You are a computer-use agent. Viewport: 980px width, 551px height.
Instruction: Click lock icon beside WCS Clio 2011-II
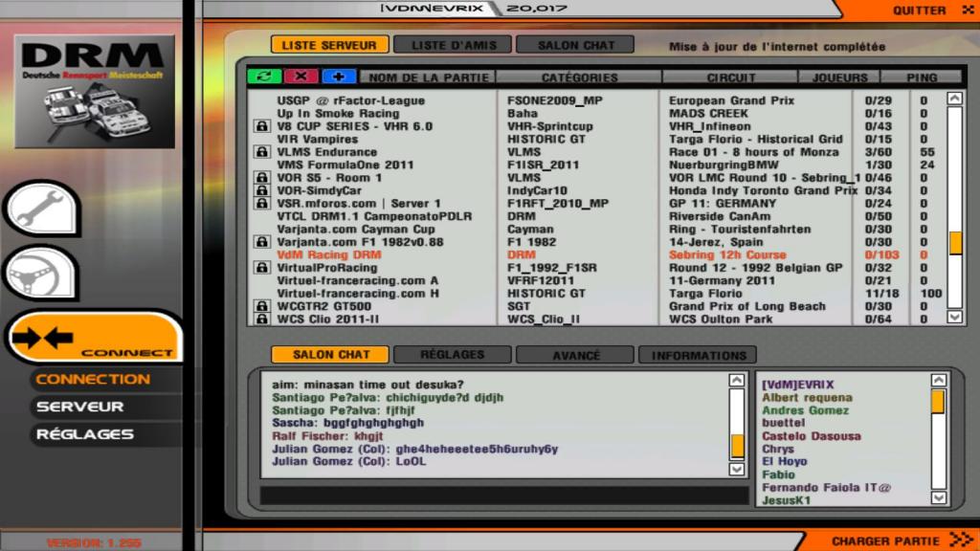pyautogui.click(x=262, y=319)
